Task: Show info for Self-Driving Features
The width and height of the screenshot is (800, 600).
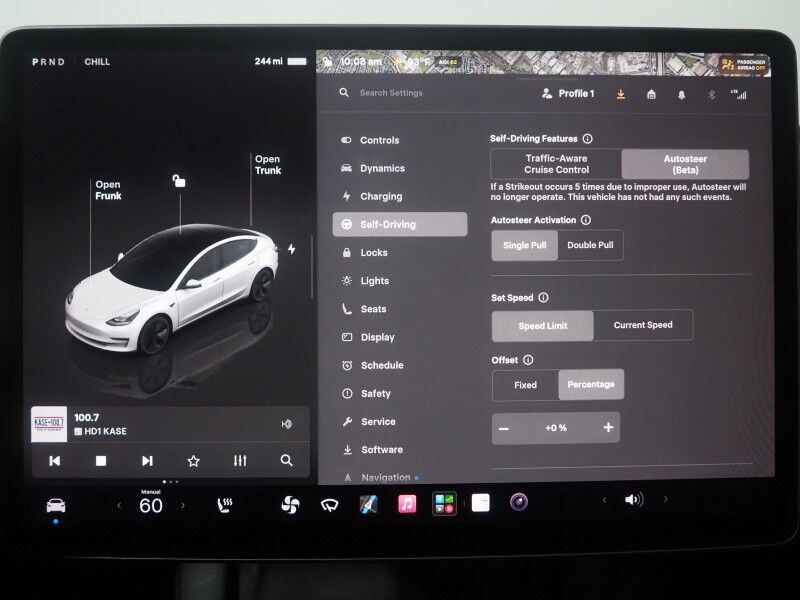Action: 588,139
